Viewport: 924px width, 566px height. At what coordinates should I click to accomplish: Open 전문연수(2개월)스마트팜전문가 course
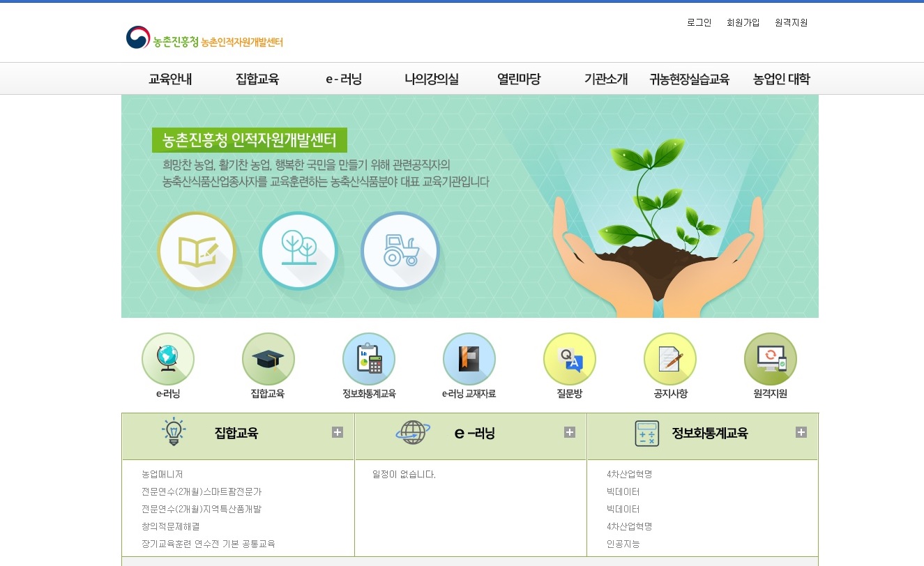point(202,491)
